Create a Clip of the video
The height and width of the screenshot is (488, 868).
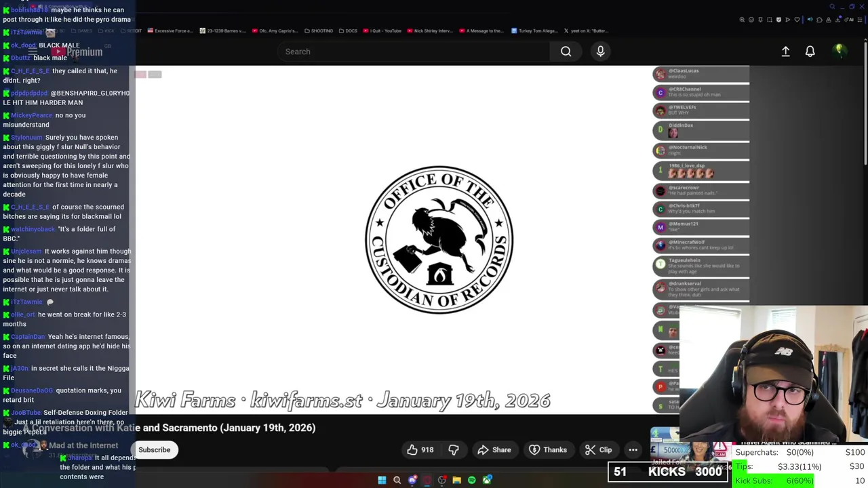(x=598, y=450)
